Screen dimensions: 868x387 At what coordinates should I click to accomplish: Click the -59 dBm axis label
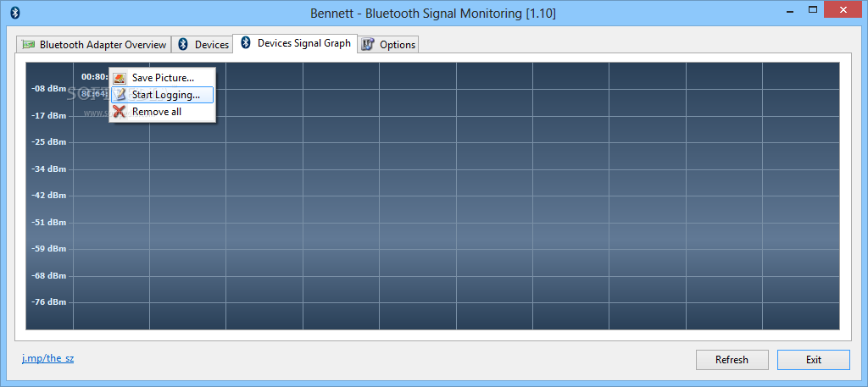click(48, 249)
